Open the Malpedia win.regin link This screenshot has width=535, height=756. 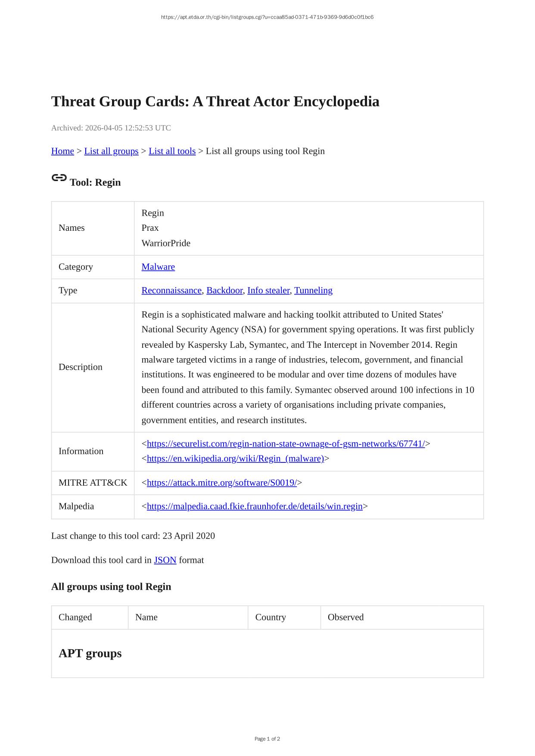[x=255, y=506]
